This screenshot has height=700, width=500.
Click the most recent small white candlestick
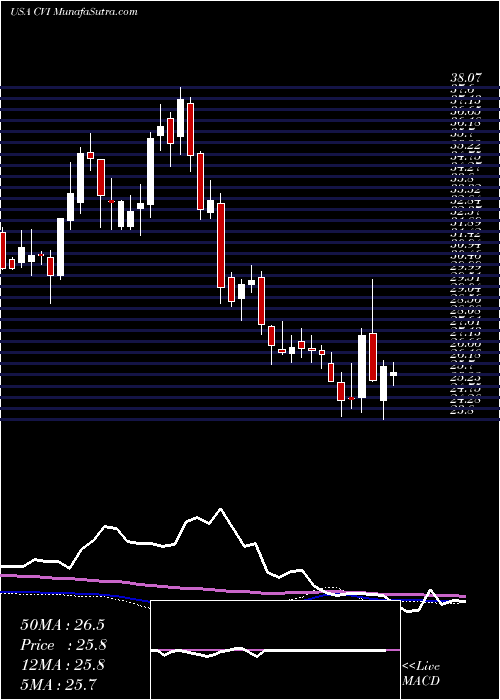click(393, 374)
